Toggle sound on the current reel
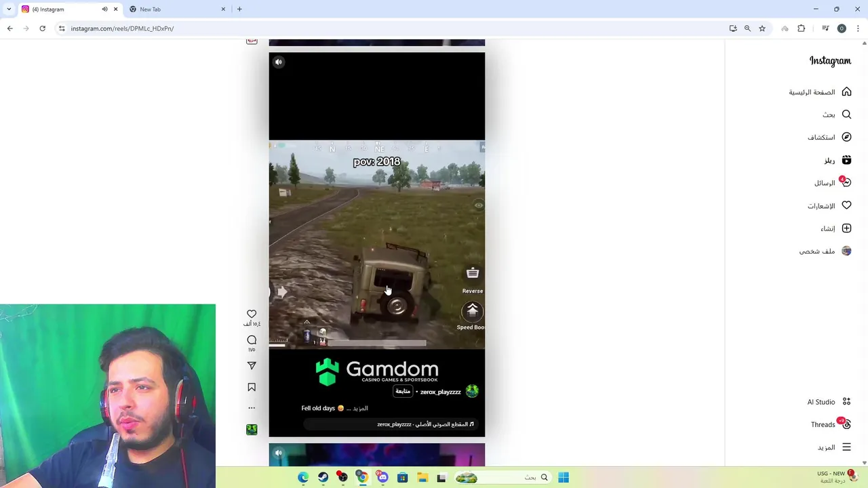 tap(278, 62)
